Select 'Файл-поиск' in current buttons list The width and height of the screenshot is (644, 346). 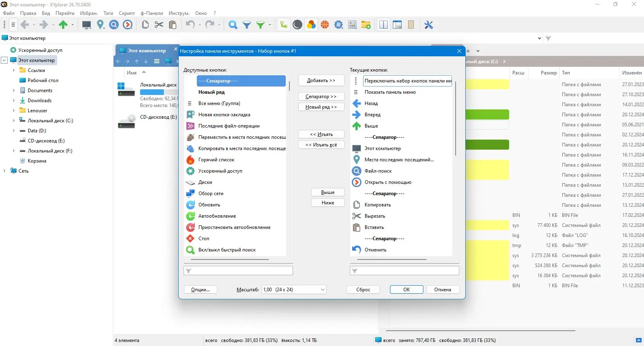pyautogui.click(x=401, y=171)
